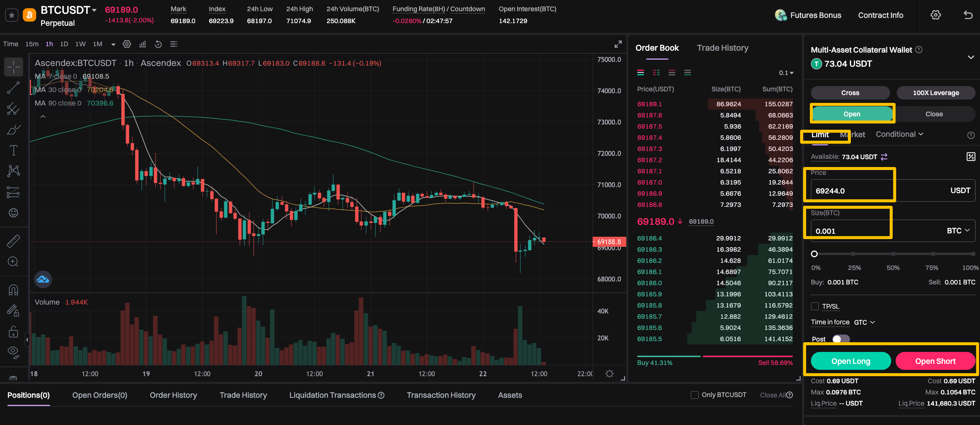Toggle the Post switch on
This screenshot has width=980, height=425.
click(841, 339)
